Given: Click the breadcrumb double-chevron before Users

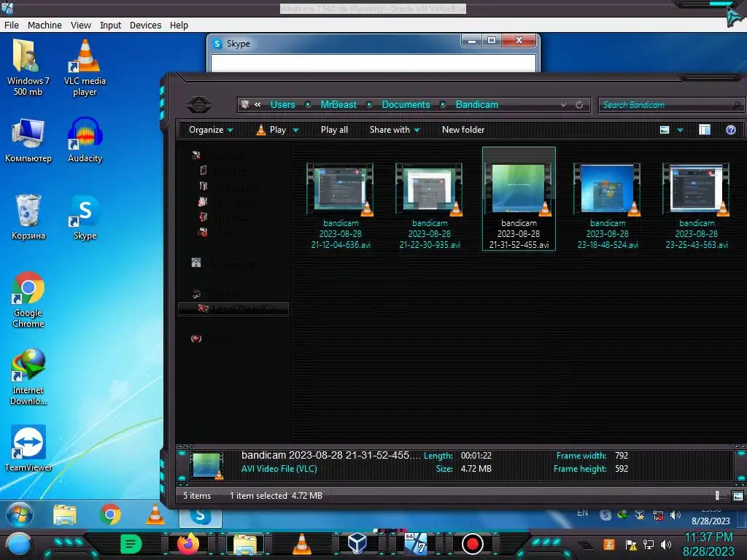Looking at the screenshot, I should click(x=258, y=104).
